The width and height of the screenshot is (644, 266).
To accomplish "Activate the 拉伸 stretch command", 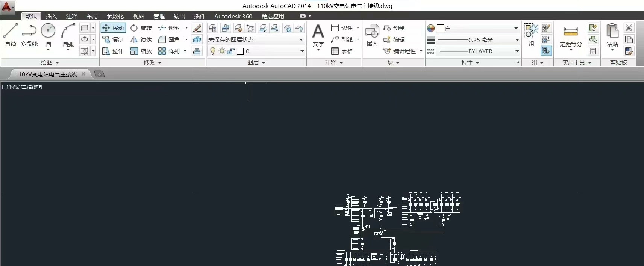I will pyautogui.click(x=113, y=51).
